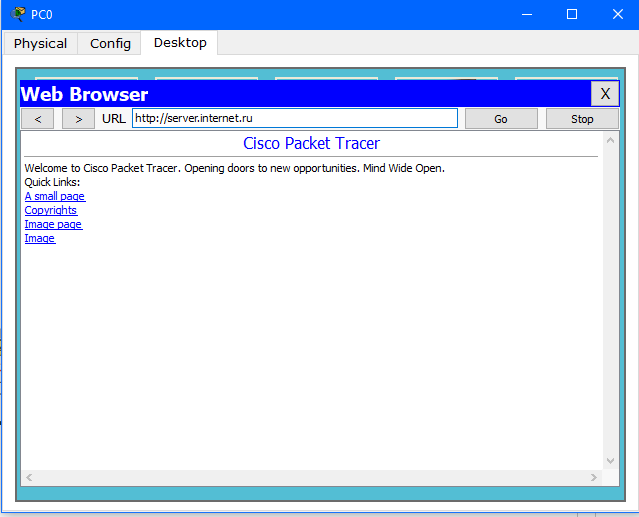Click the horizontal scrollbar right arrow
This screenshot has height=517, width=639.
(x=594, y=477)
